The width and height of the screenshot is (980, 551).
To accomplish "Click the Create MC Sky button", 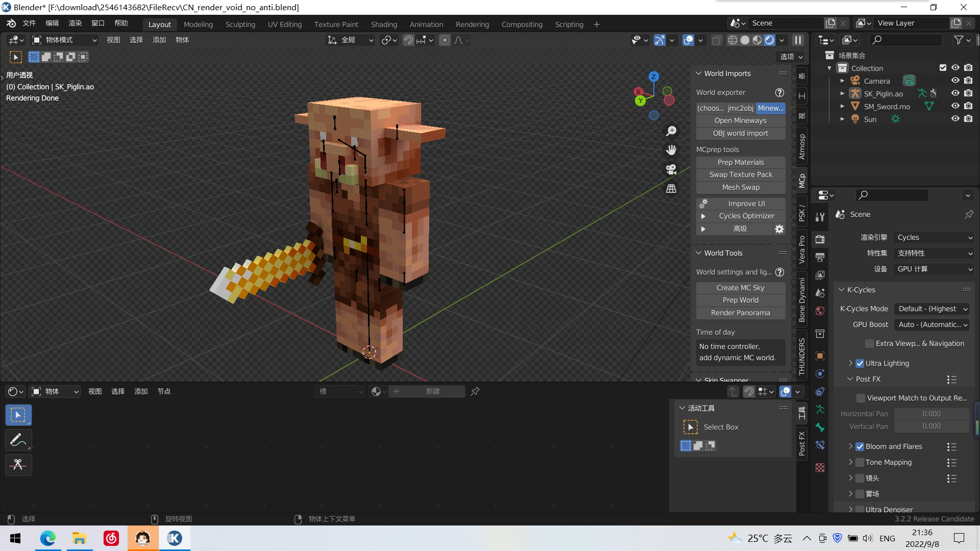I will [x=740, y=288].
